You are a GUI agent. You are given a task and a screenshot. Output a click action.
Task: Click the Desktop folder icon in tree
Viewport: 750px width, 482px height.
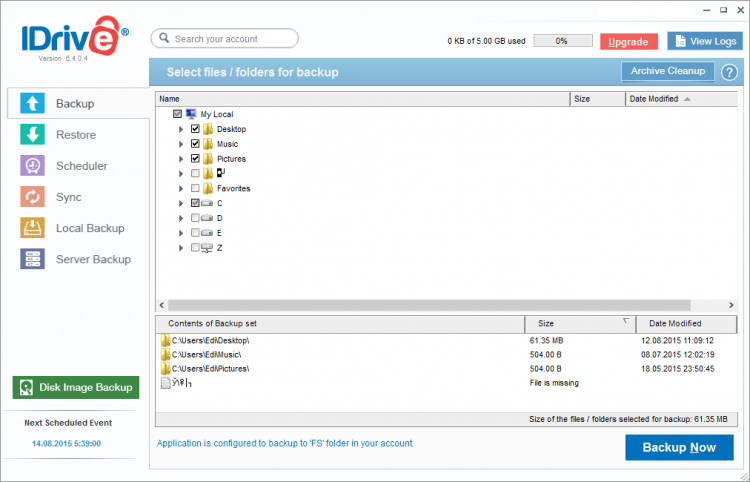(208, 129)
